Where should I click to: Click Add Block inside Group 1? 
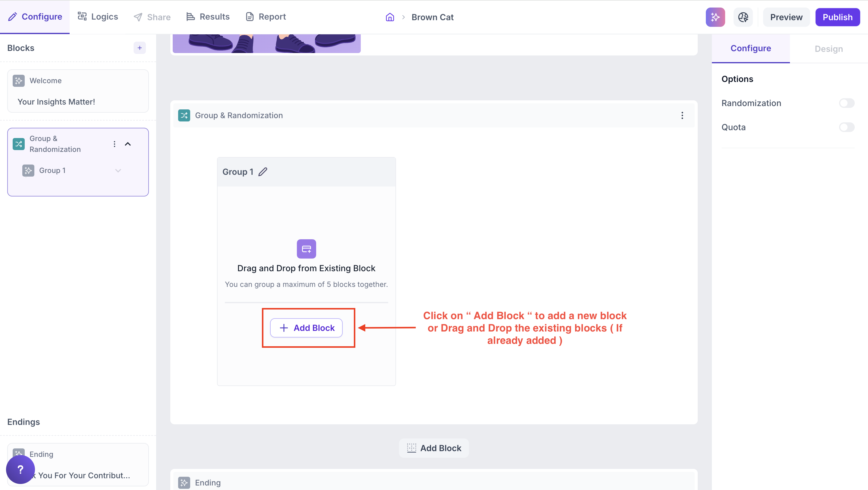[x=306, y=328]
